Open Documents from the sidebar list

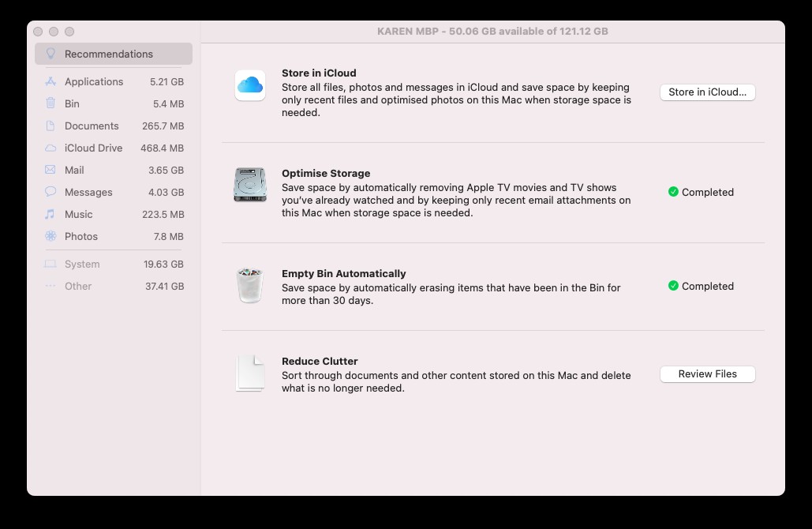(x=91, y=126)
